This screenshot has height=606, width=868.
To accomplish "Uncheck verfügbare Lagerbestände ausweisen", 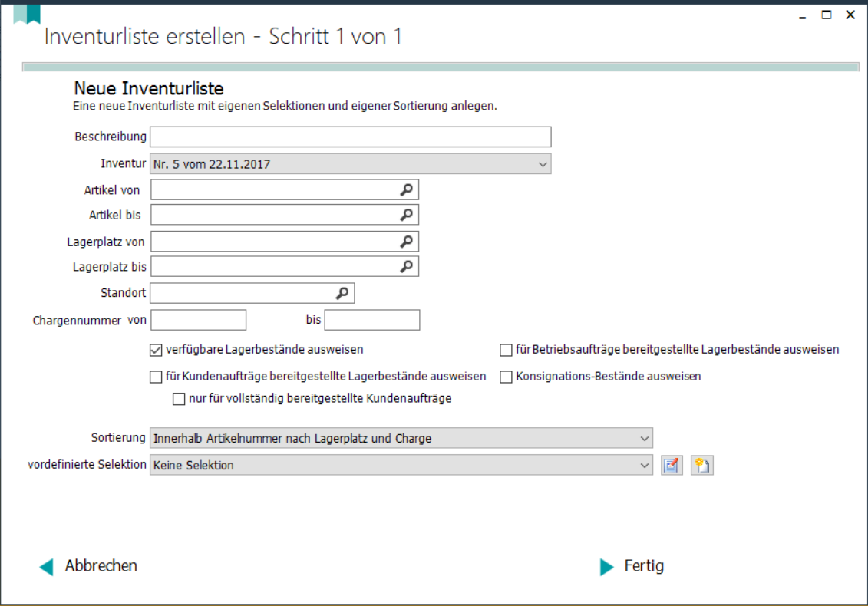I will click(x=156, y=350).
